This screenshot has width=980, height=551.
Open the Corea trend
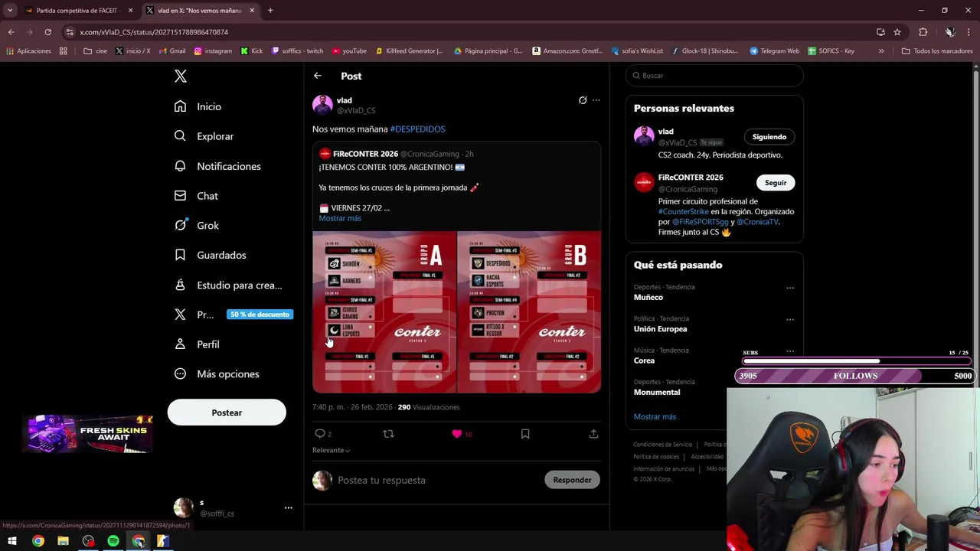pyautogui.click(x=644, y=360)
